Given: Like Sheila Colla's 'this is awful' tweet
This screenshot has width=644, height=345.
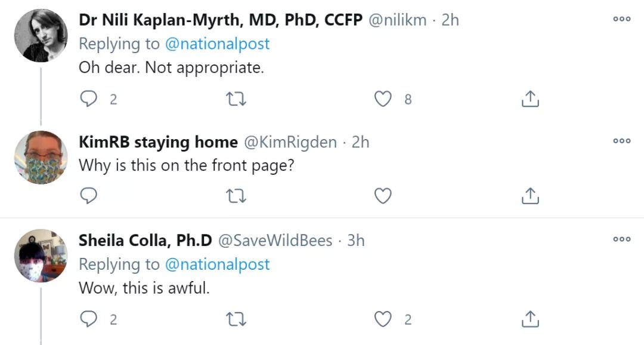Looking at the screenshot, I should (x=383, y=320).
